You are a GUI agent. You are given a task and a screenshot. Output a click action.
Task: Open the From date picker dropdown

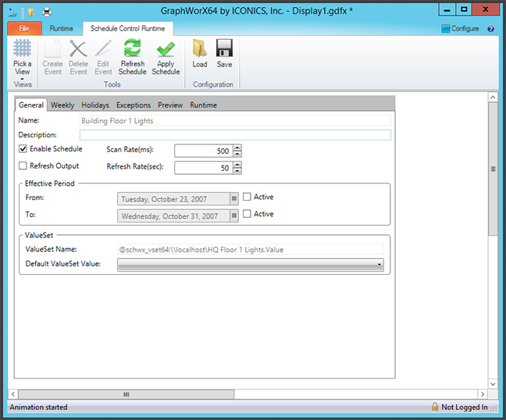coord(234,198)
